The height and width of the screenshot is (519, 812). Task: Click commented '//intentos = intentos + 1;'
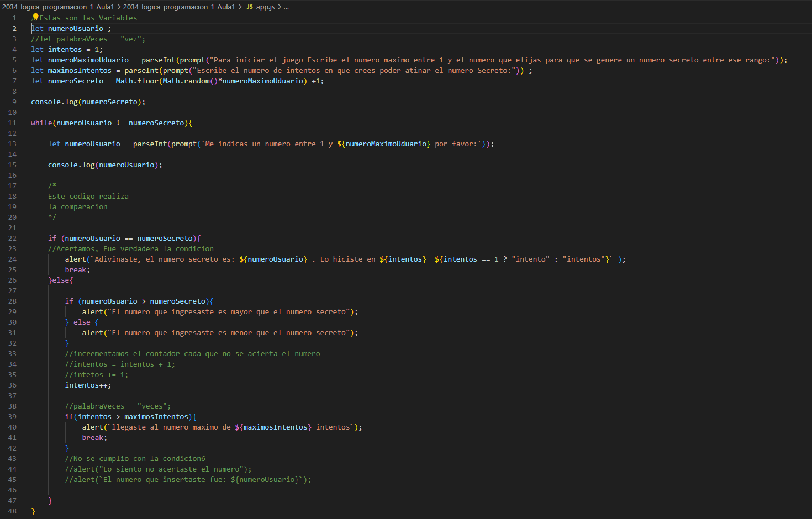click(x=120, y=364)
